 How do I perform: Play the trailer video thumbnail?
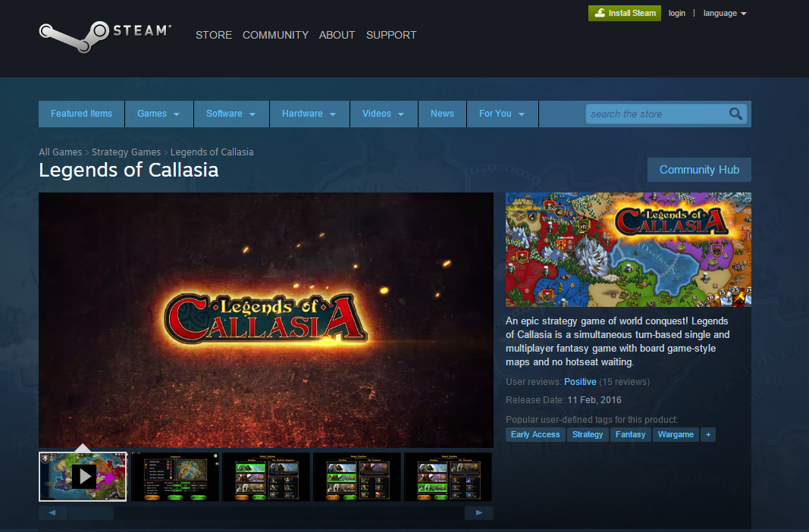click(83, 477)
